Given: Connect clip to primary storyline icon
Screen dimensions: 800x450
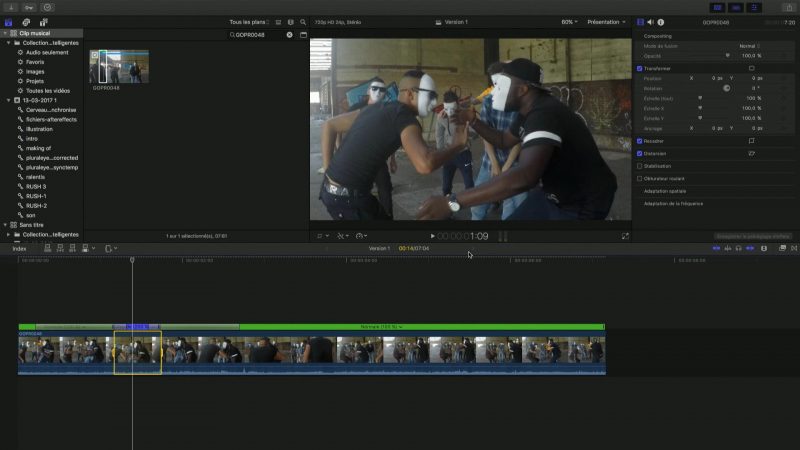Looking at the screenshot, I should click(x=47, y=248).
